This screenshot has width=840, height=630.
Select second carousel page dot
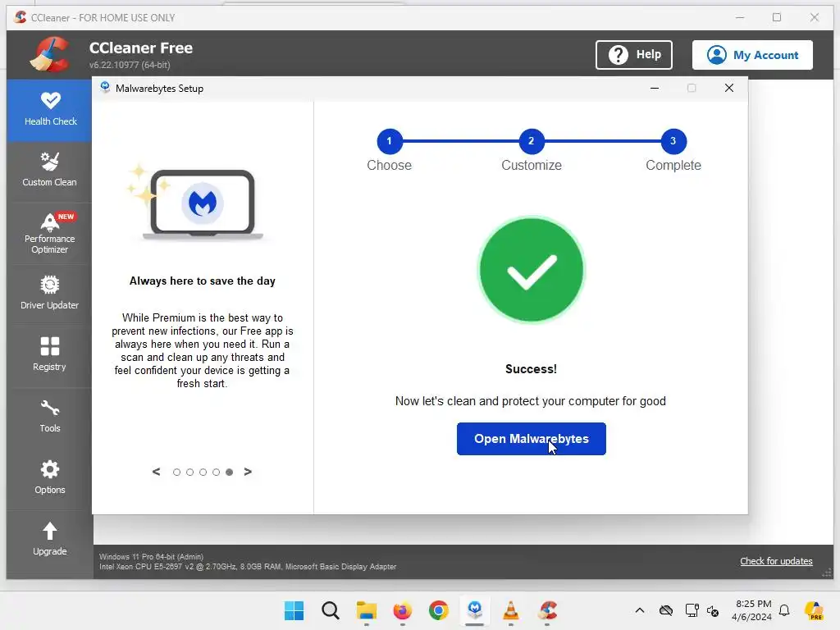(x=189, y=472)
